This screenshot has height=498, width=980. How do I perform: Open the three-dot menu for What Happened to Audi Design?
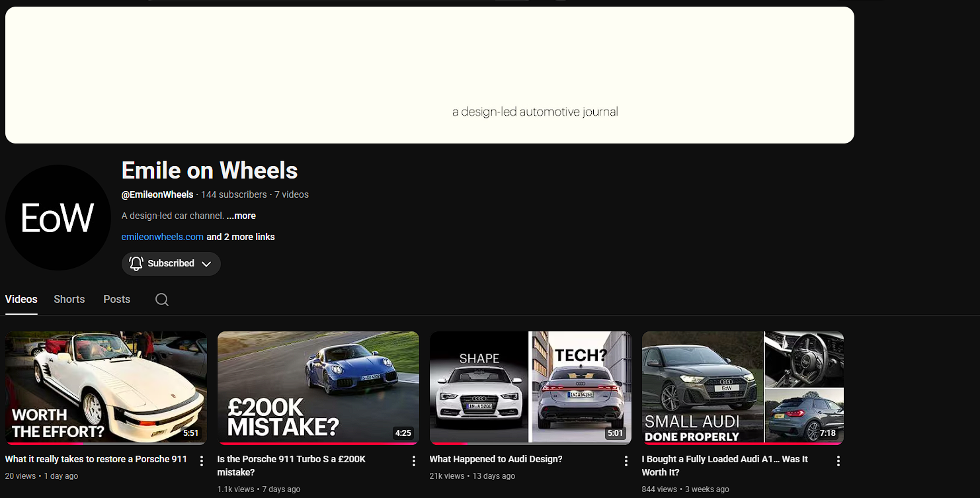click(626, 461)
